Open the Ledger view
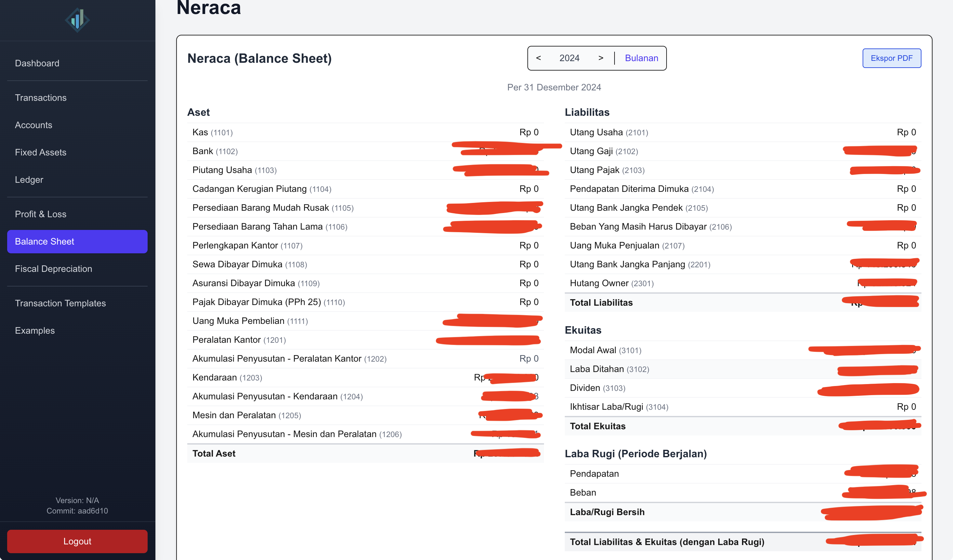 29,180
